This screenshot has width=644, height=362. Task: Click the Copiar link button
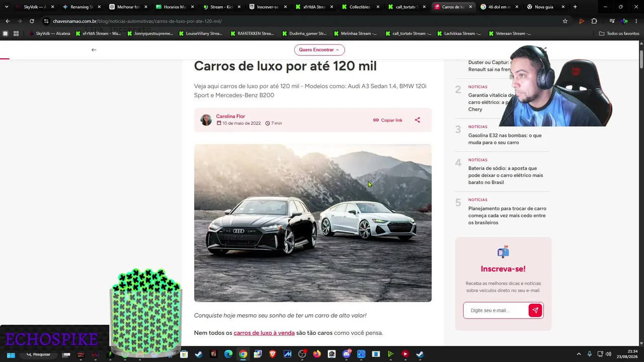[x=387, y=120]
